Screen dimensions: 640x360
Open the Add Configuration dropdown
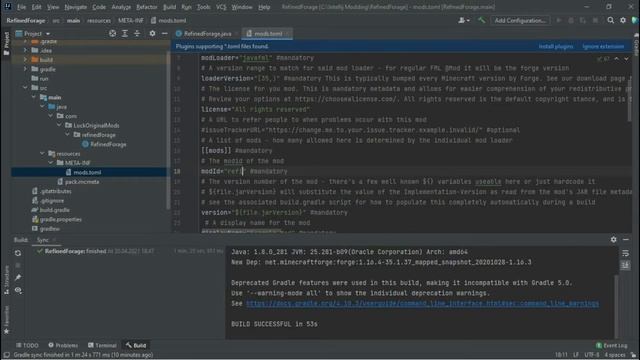click(x=520, y=20)
